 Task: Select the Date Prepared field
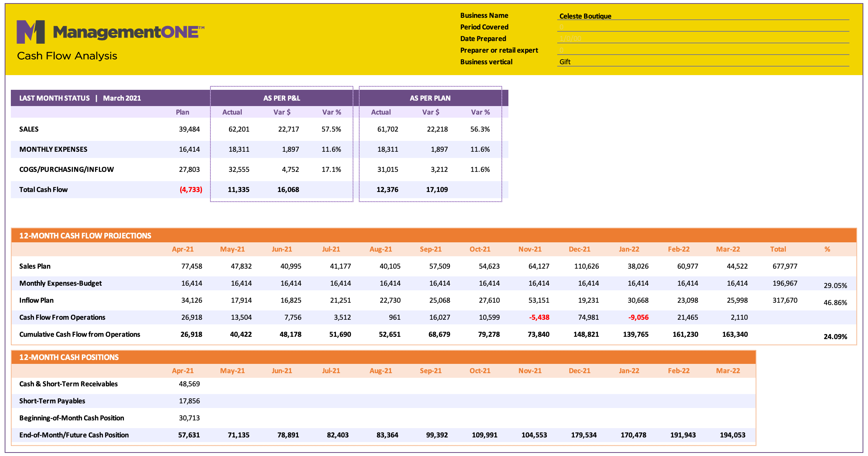(703, 39)
